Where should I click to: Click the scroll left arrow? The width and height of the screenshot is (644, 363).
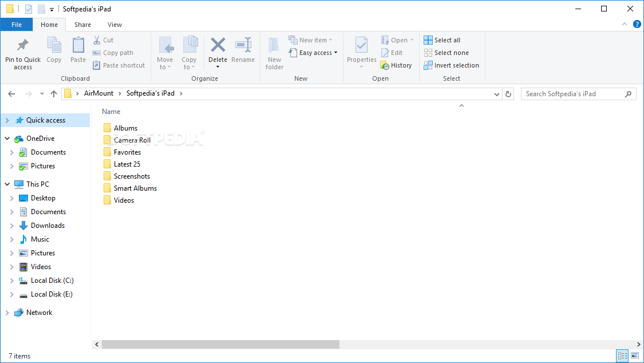97,345
